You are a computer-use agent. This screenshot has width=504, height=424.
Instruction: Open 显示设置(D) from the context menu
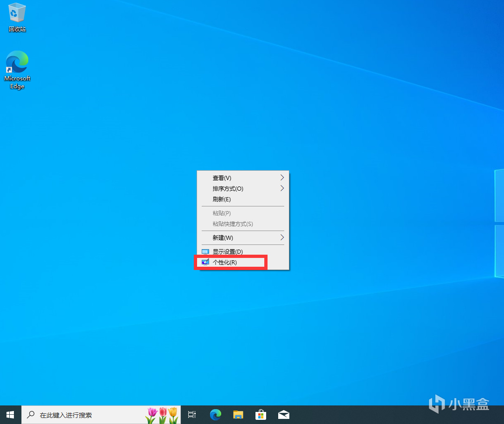pyautogui.click(x=243, y=251)
